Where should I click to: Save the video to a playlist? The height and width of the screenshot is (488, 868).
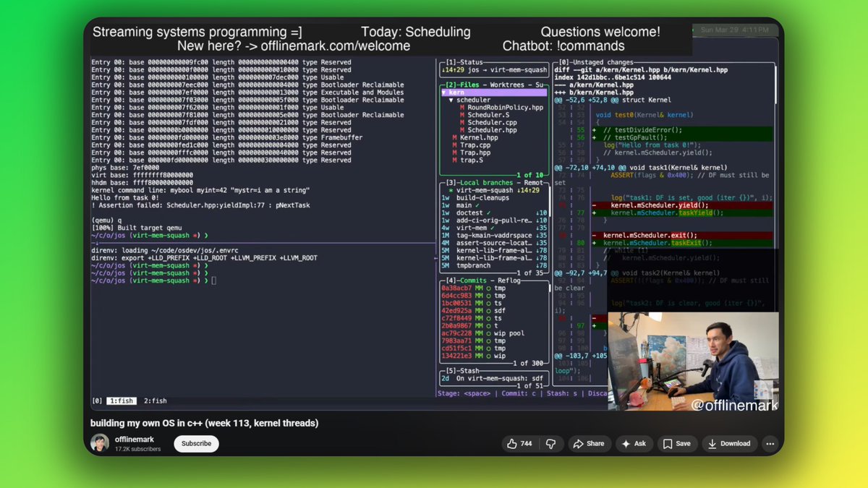[677, 443]
